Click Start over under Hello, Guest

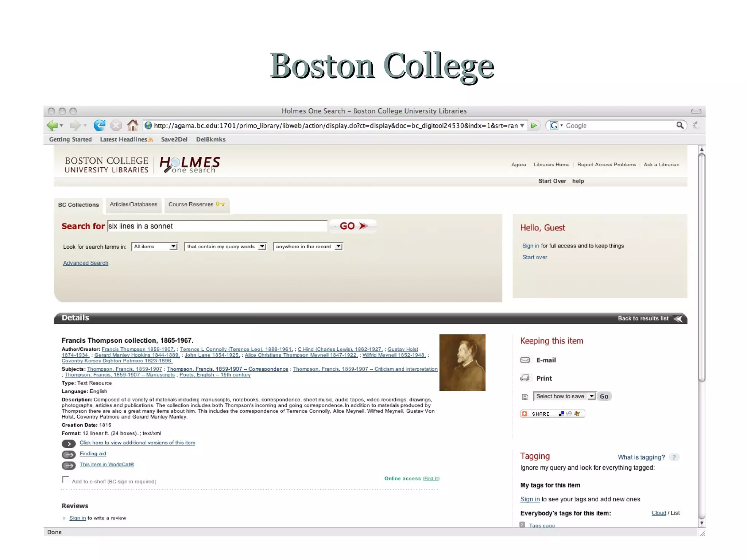(535, 257)
